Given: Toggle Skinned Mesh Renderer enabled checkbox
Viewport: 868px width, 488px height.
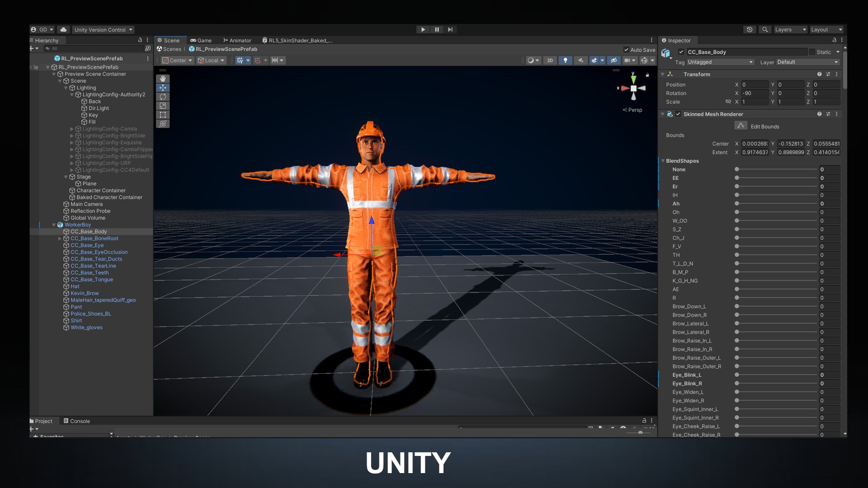Looking at the screenshot, I should tap(678, 114).
